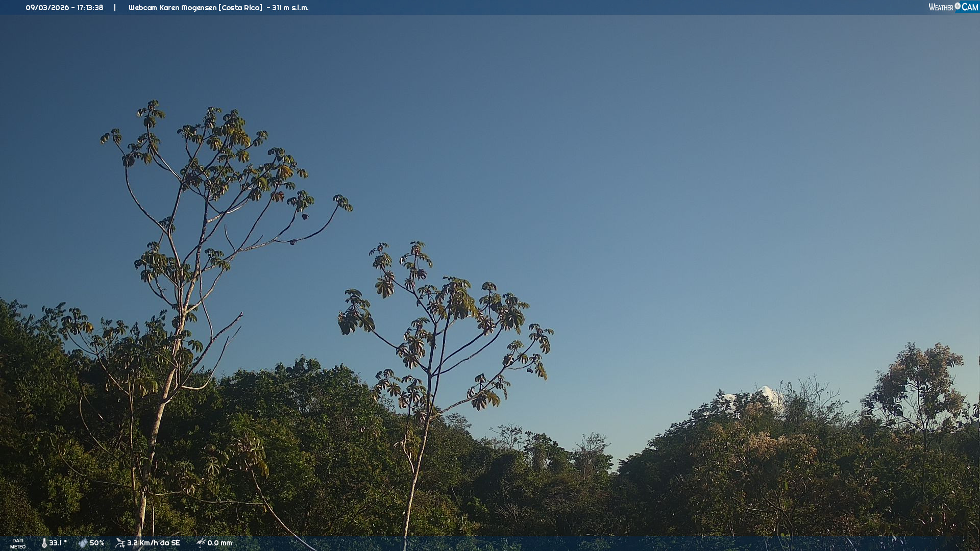Click the thermometer temperature icon
Viewport: 980px width, 551px height.
click(x=44, y=543)
